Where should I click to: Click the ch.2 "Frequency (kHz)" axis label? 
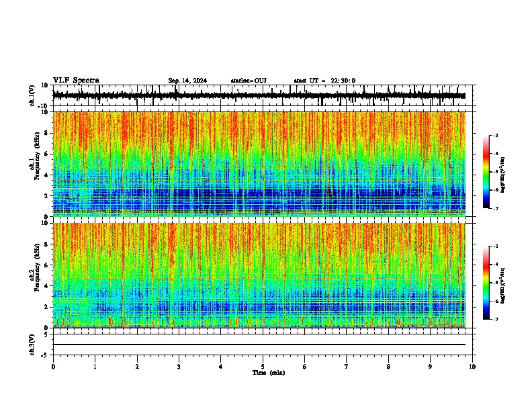click(37, 267)
